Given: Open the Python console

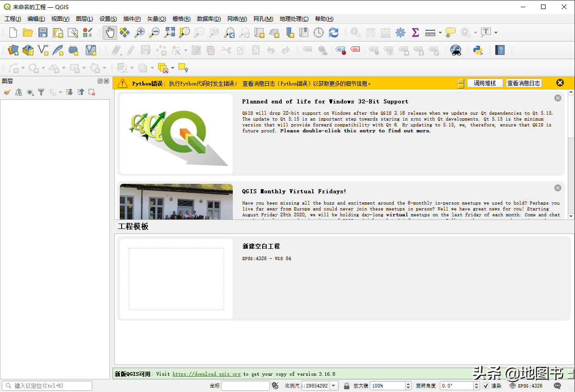Looking at the screenshot, I should pyautogui.click(x=478, y=50).
